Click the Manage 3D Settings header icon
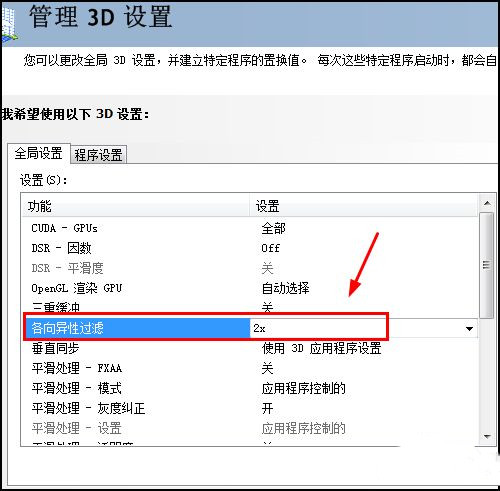Screen dimensions: 500x491 (x=9, y=23)
